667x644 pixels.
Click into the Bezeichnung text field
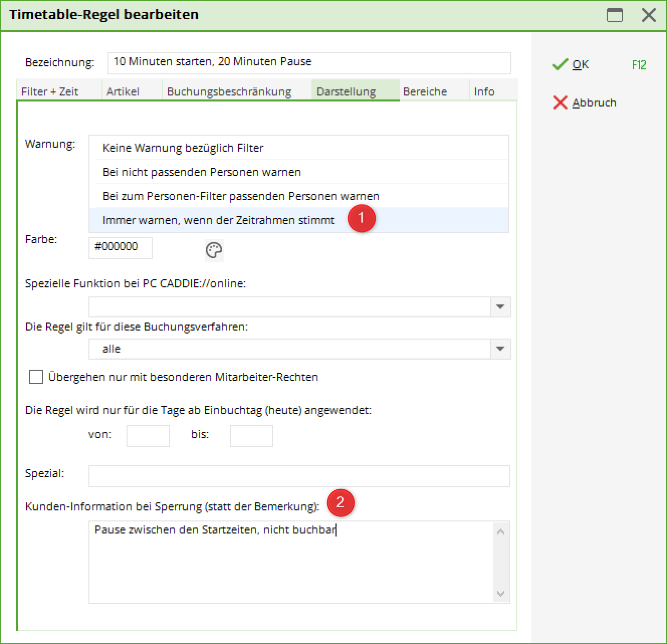pos(309,63)
